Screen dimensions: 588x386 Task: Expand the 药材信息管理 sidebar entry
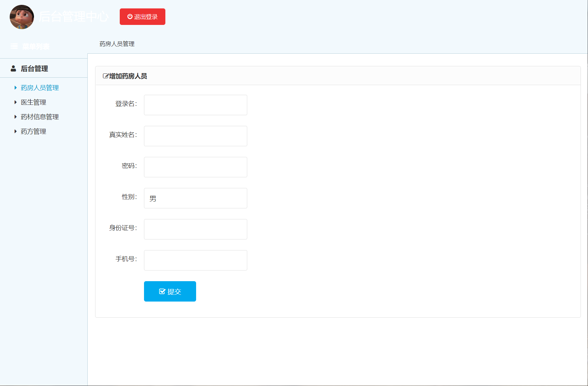point(39,116)
